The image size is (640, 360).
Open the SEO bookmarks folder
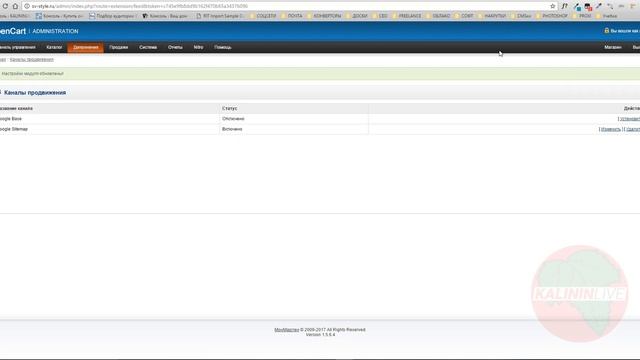point(380,16)
